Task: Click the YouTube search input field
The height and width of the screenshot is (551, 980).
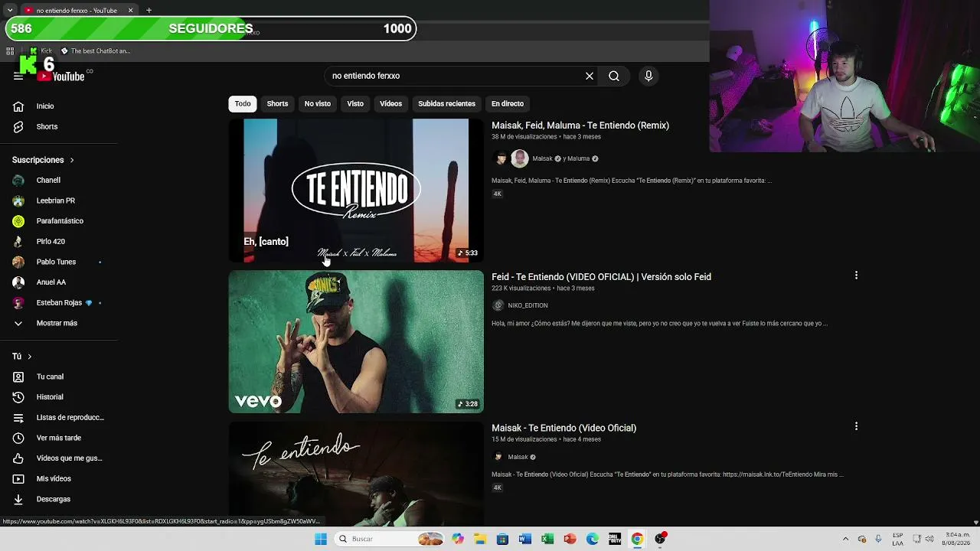Action: [x=456, y=76]
